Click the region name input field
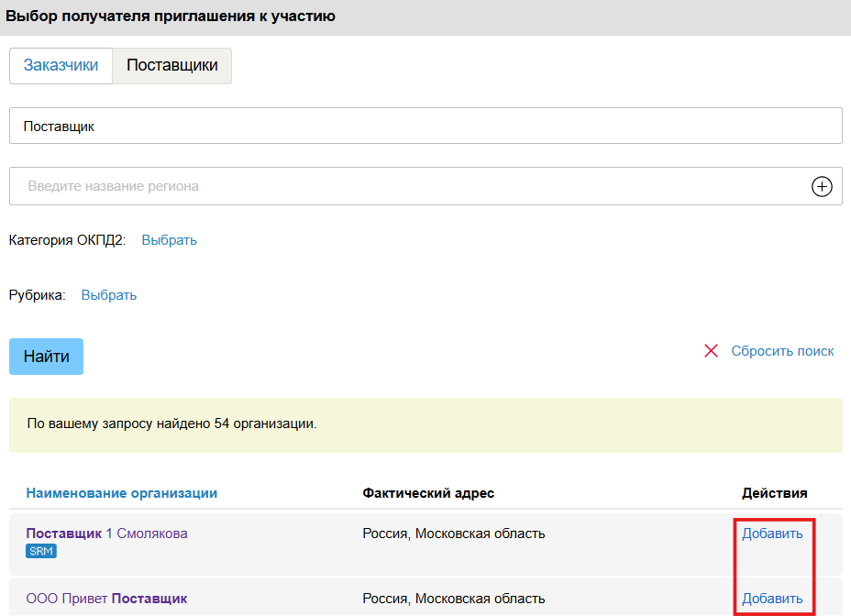The height and width of the screenshot is (616, 851). [408, 187]
